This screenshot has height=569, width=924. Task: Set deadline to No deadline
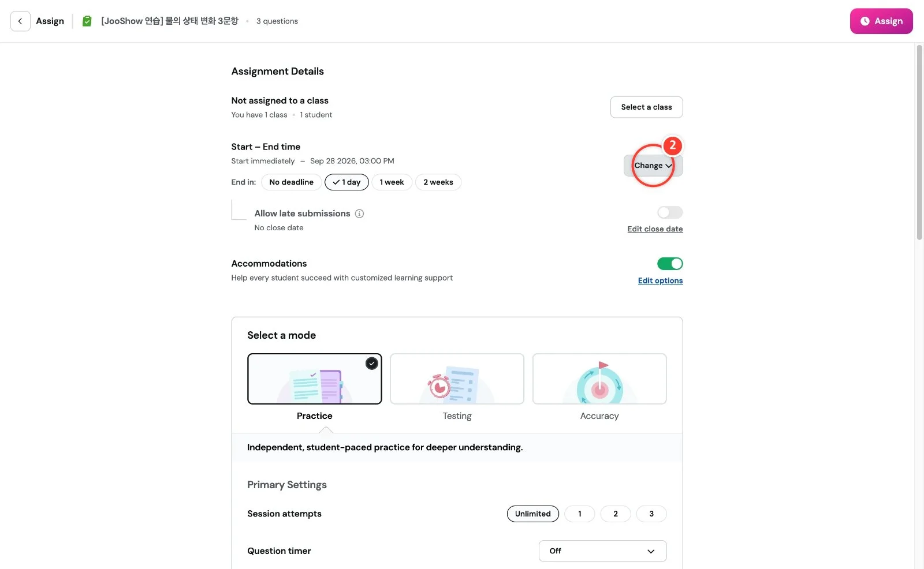(x=291, y=182)
